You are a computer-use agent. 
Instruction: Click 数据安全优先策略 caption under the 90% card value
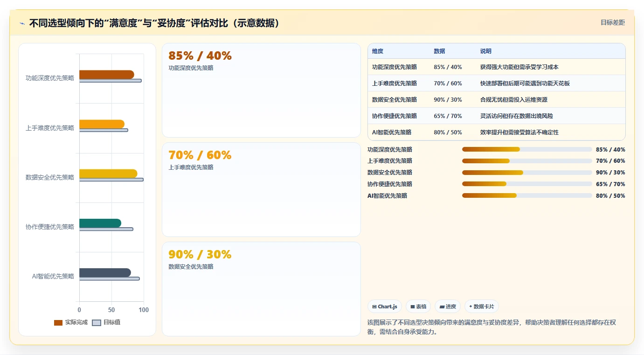pyautogui.click(x=191, y=267)
